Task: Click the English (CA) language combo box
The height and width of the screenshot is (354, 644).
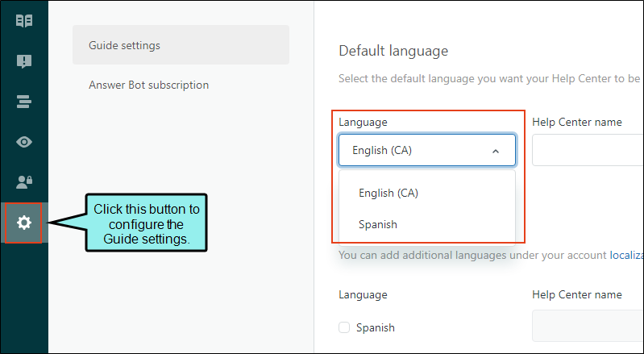Action: click(x=427, y=150)
